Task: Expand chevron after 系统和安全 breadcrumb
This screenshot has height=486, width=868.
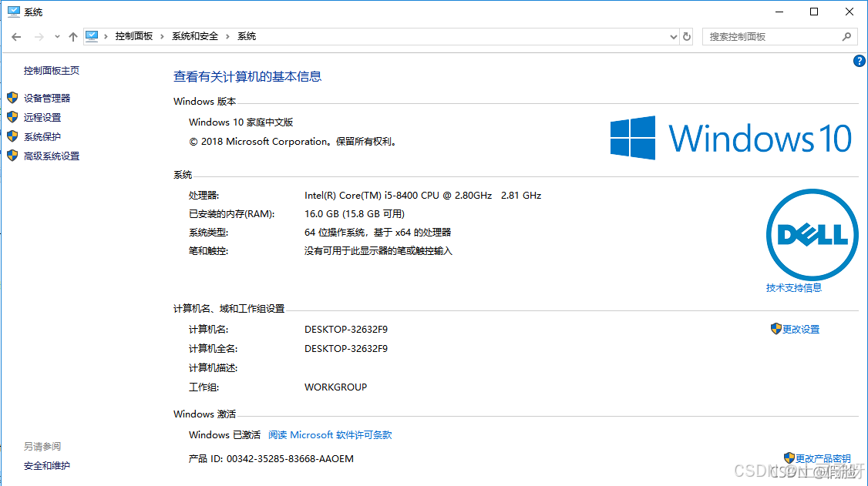Action: click(227, 36)
